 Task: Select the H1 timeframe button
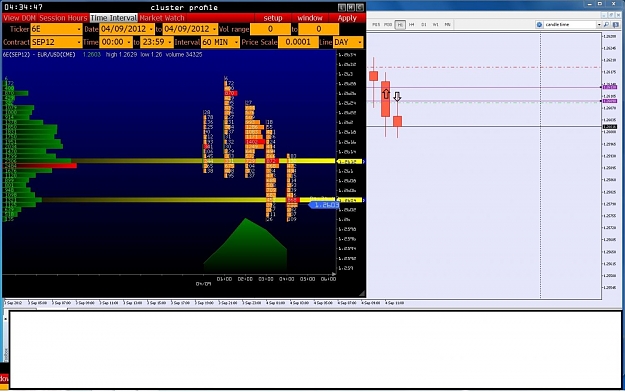point(400,25)
